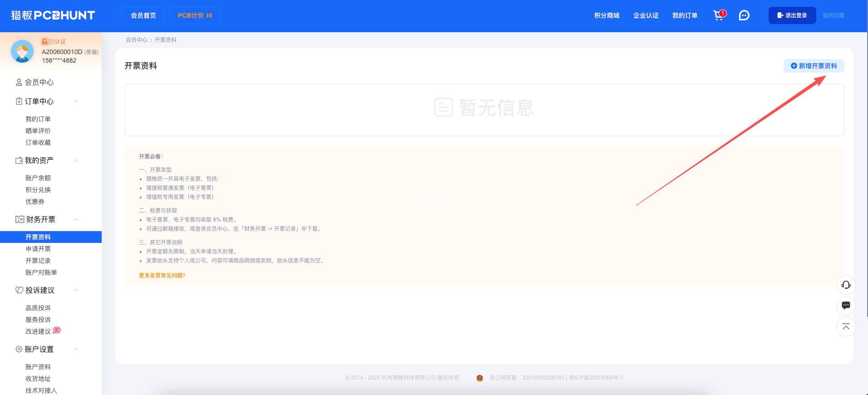Click the 猎板 PCBHUNT logo

pos(53,15)
